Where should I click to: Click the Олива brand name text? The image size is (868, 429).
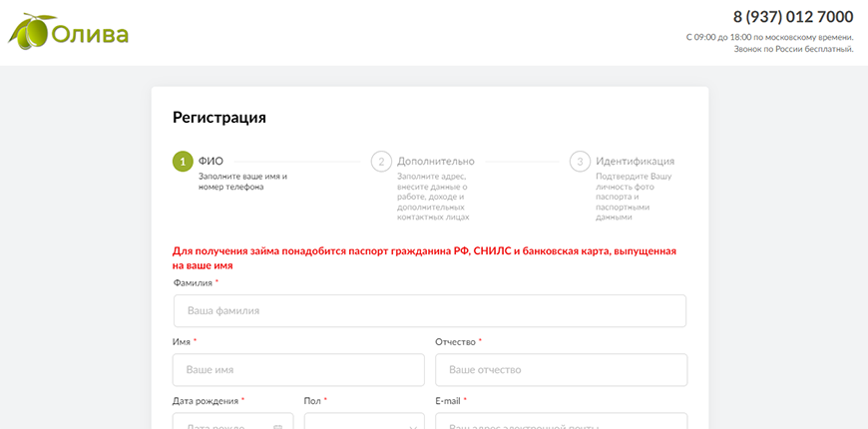click(90, 35)
